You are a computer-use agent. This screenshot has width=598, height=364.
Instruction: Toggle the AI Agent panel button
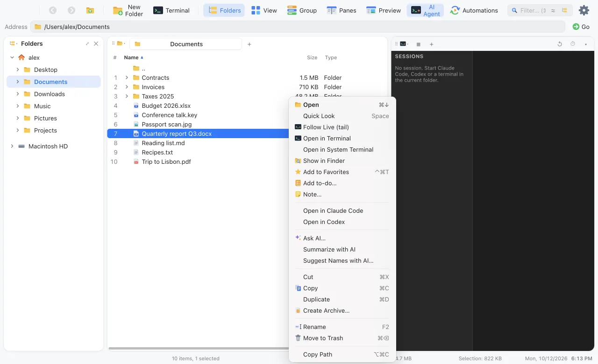(x=425, y=10)
